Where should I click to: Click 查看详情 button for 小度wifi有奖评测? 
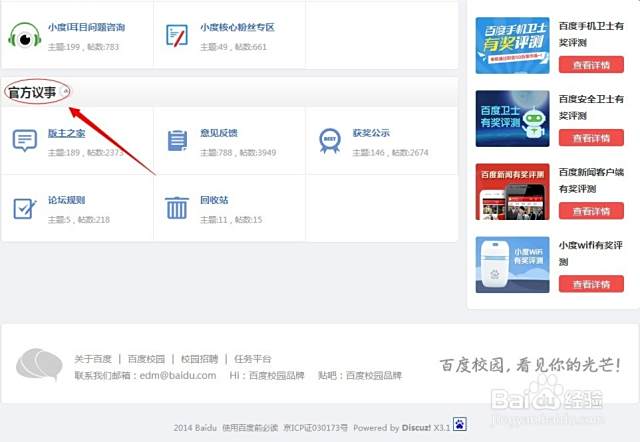(x=591, y=284)
